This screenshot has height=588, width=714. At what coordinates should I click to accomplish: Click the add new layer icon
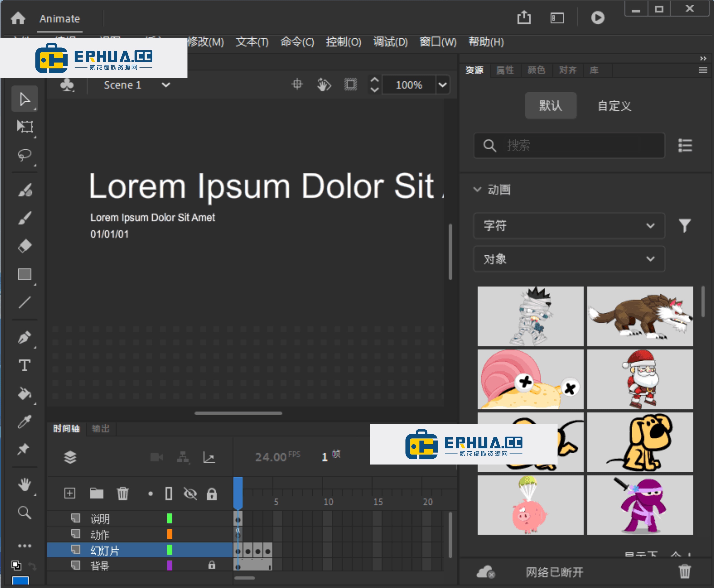pos(69,493)
